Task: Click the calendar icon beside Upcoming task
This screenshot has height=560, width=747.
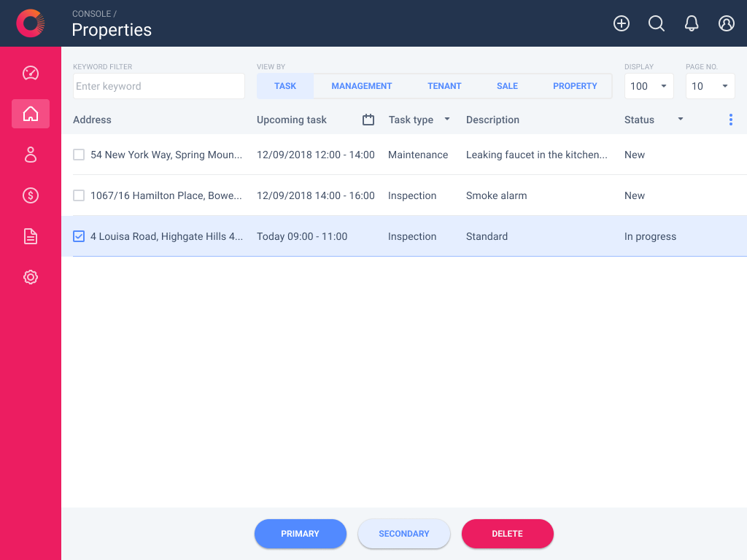Action: click(368, 120)
